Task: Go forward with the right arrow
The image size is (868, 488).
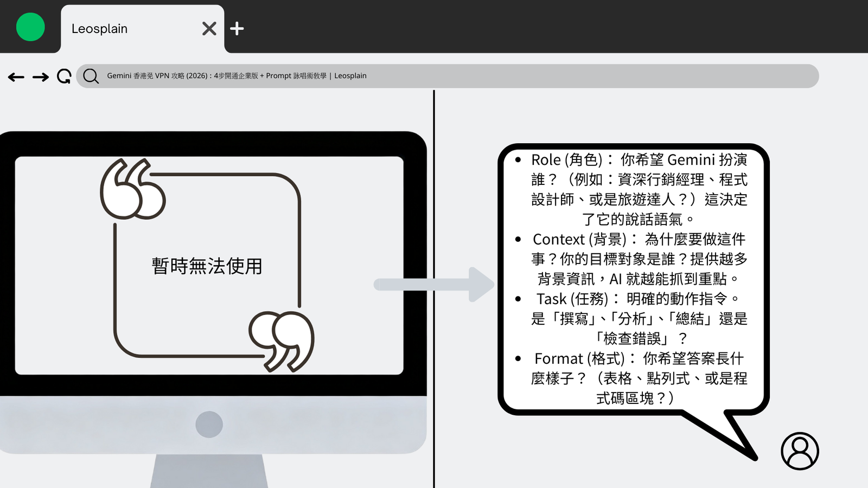Action: pos(41,77)
